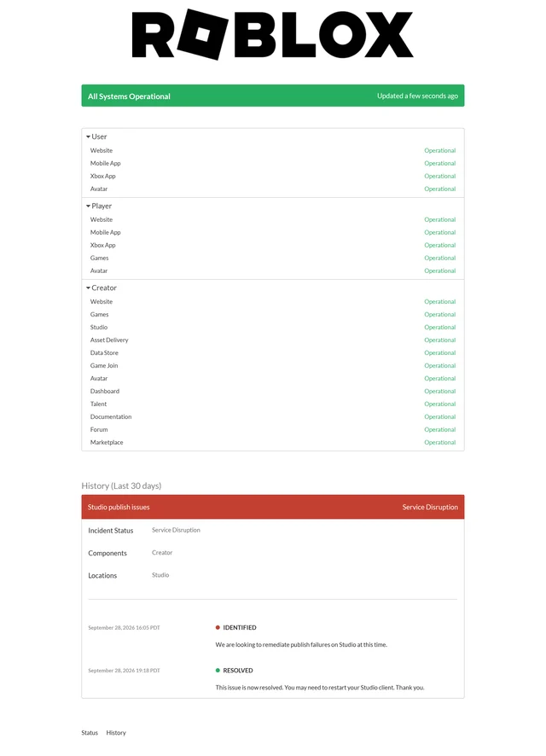Click the Incident Status label
Viewport: 546px width, 756px height.
(110, 531)
